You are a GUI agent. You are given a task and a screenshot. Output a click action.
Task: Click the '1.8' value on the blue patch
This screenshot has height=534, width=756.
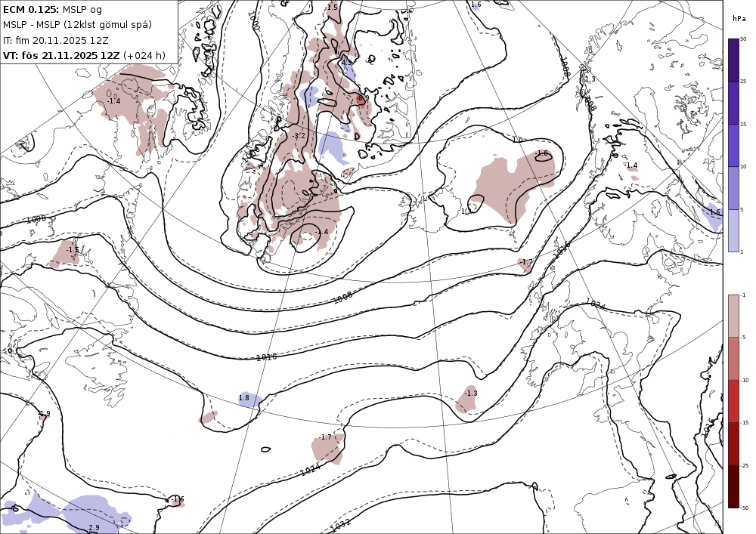pyautogui.click(x=244, y=398)
